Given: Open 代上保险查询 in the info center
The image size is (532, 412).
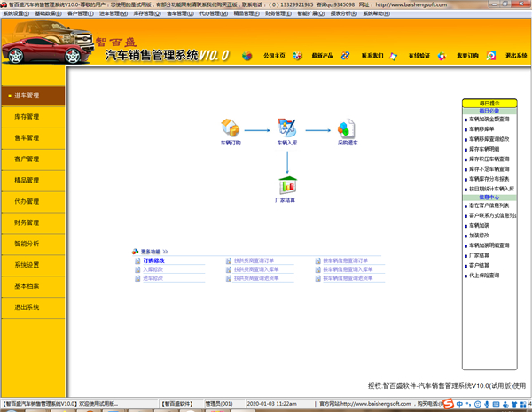Looking at the screenshot, I should (x=484, y=276).
